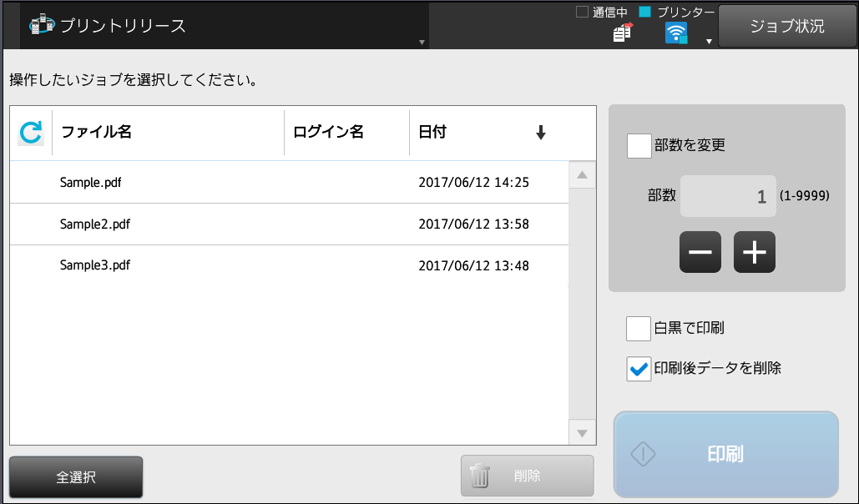Open the ジョブ状況 button
859x504 pixels.
[787, 26]
